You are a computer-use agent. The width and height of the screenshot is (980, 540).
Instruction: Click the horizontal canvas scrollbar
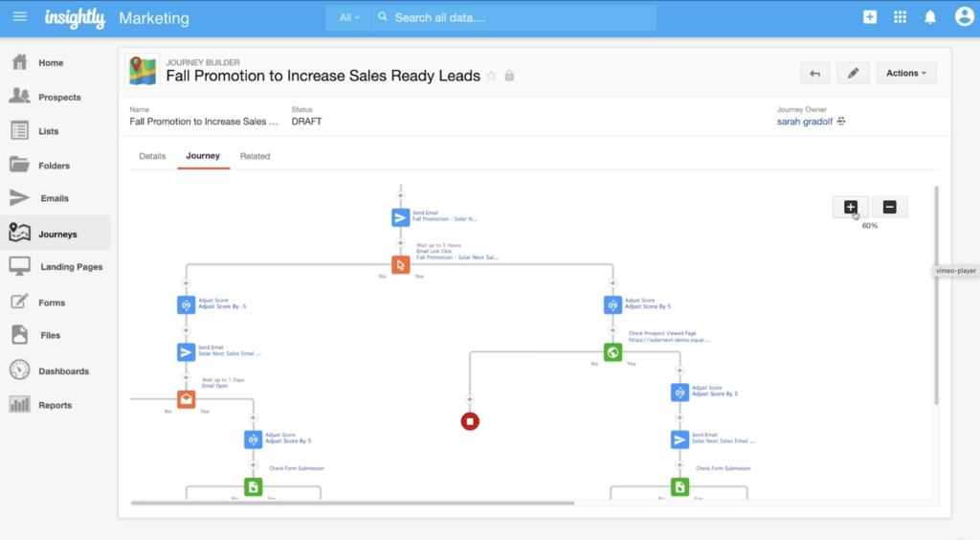click(x=352, y=503)
